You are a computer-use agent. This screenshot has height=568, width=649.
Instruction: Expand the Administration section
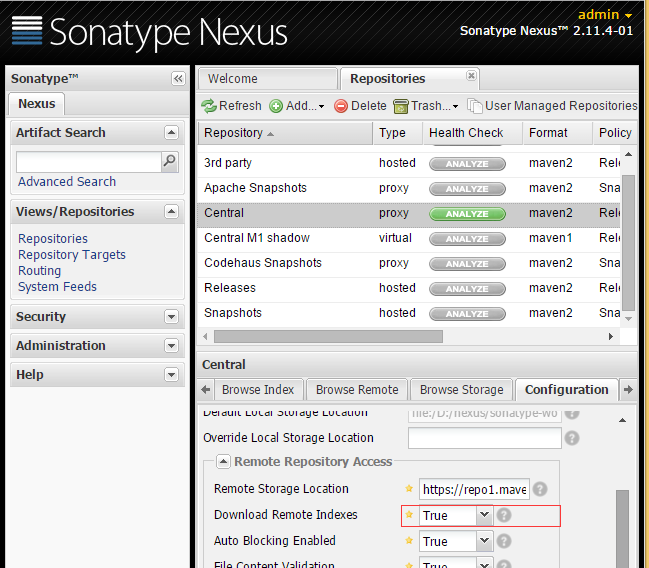point(171,345)
